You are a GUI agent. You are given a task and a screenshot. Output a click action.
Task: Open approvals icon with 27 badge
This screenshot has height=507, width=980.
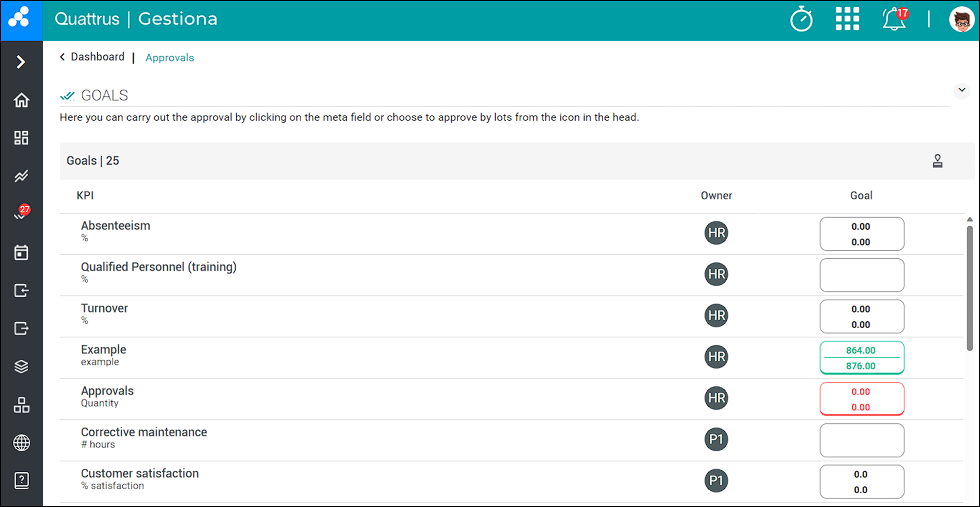coord(22,213)
